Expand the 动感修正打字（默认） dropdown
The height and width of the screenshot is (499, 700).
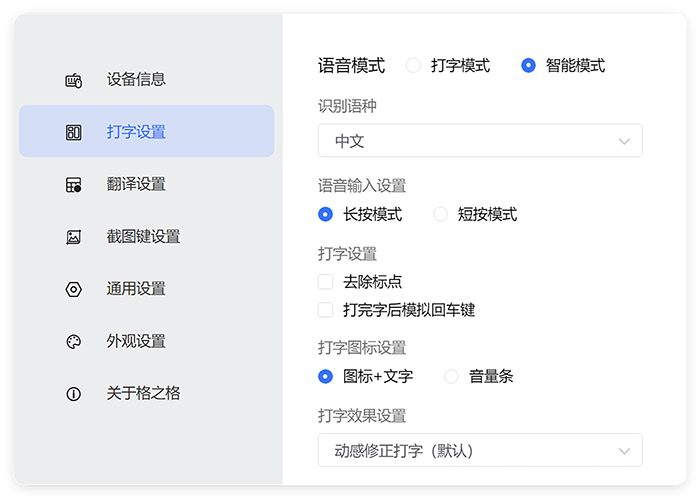point(480,450)
